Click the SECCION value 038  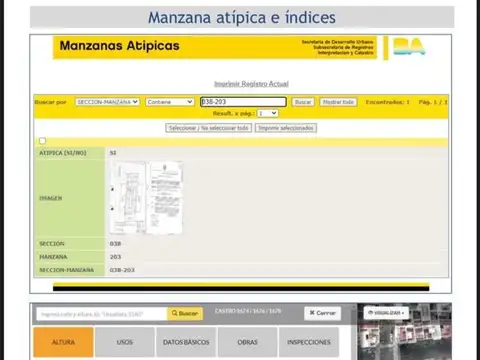115,244
